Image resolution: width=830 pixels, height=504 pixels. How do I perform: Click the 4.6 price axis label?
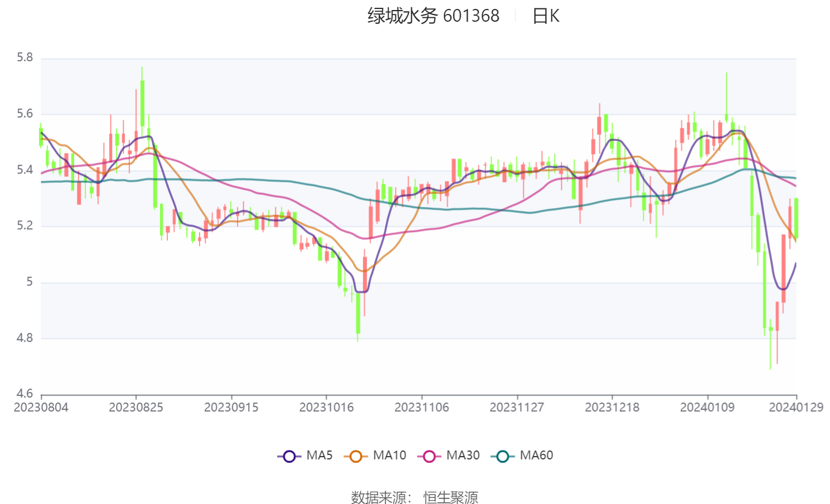click(x=25, y=394)
